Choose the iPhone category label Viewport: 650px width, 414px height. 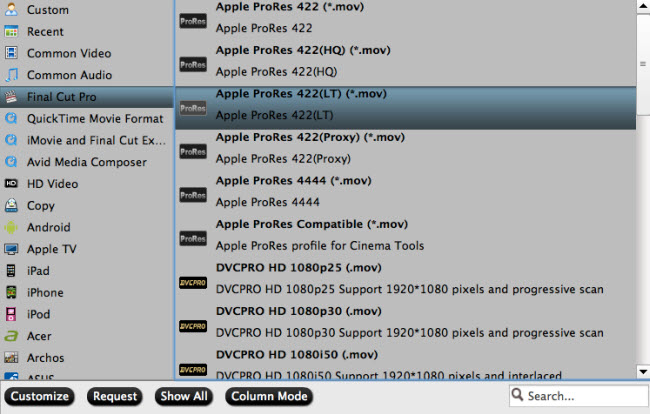coord(45,293)
